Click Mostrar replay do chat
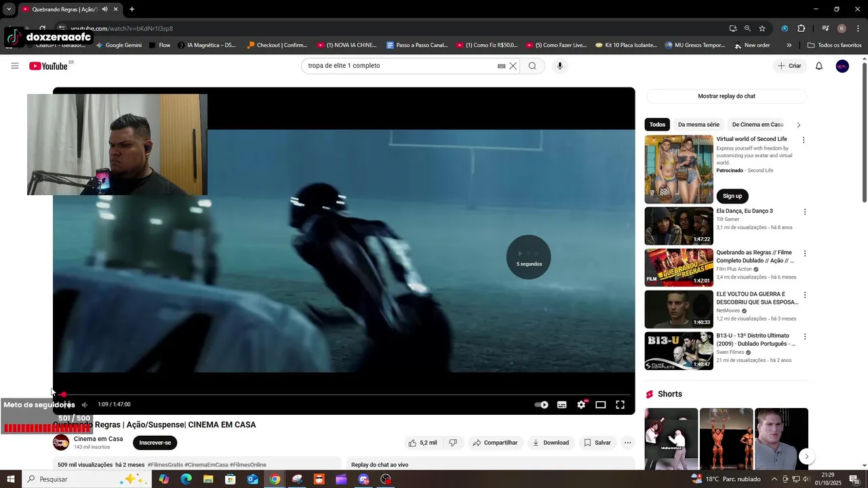The image size is (868, 488). 726,96
